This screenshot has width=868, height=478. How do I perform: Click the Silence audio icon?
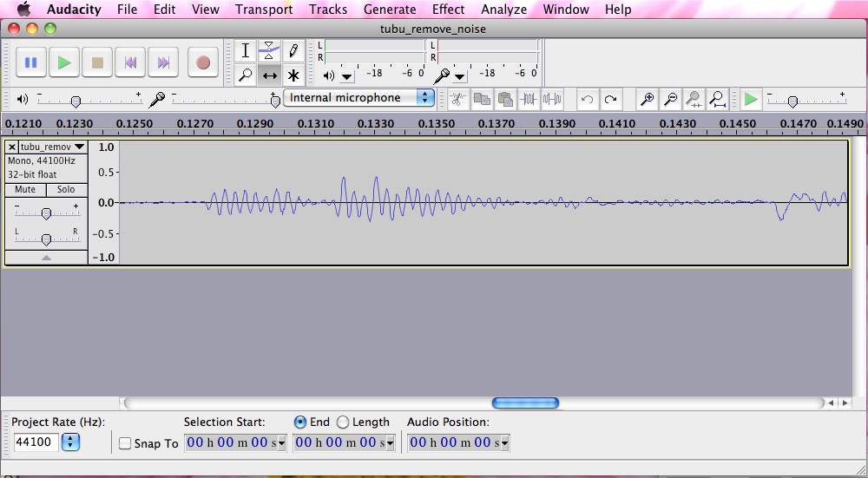click(x=552, y=99)
